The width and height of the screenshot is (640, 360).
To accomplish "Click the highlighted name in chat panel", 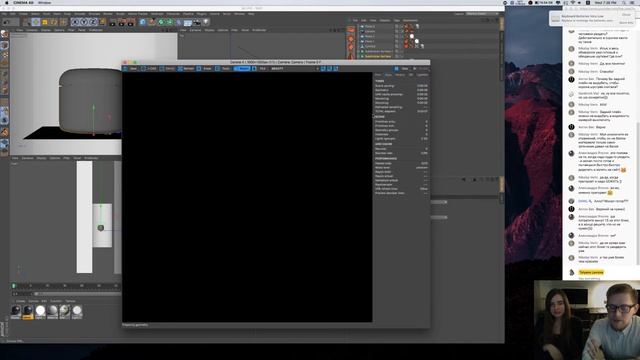I will point(591,272).
